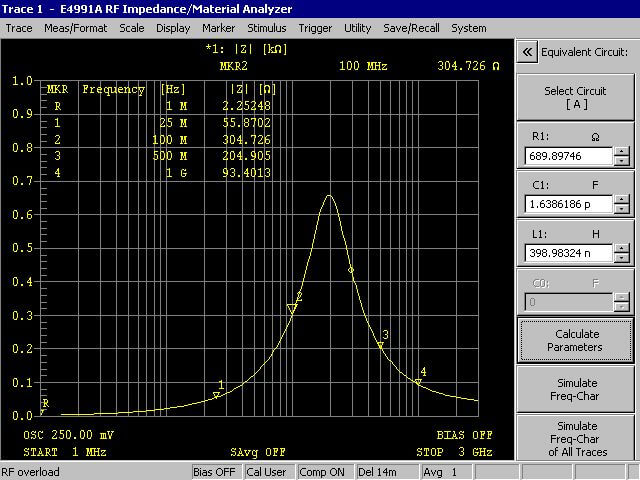Select marker 1 triangle on trace
The image size is (640, 480).
click(x=216, y=395)
